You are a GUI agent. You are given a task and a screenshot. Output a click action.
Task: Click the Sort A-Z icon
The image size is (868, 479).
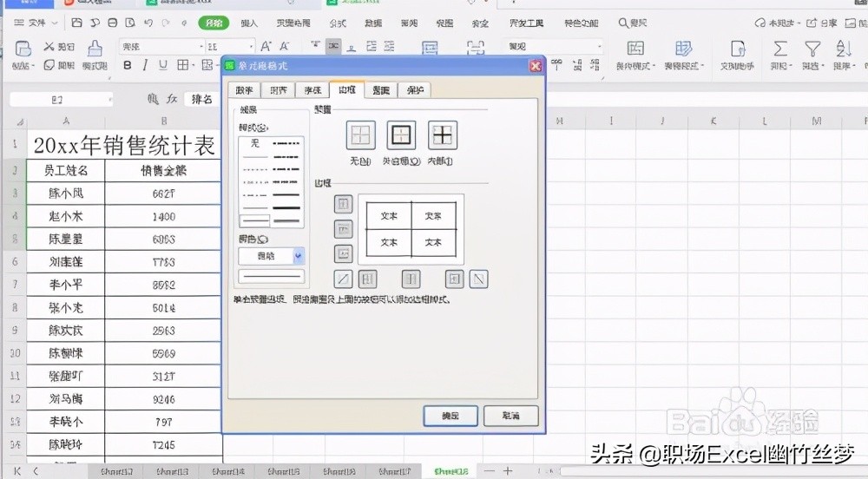tap(843, 49)
